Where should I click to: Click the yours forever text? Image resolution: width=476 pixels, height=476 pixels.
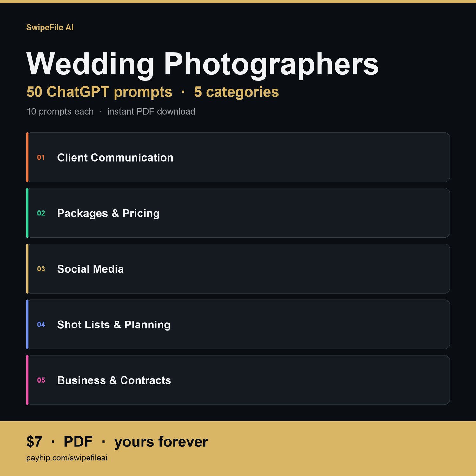point(161,442)
